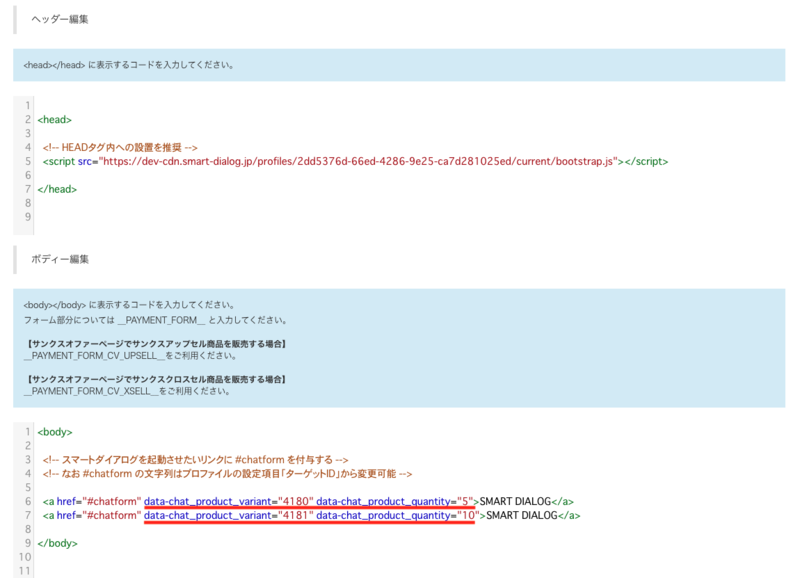Click the __PAYMENT_FORM_CV_UPSELL__ line
The height and width of the screenshot is (578, 800).
click(130, 356)
